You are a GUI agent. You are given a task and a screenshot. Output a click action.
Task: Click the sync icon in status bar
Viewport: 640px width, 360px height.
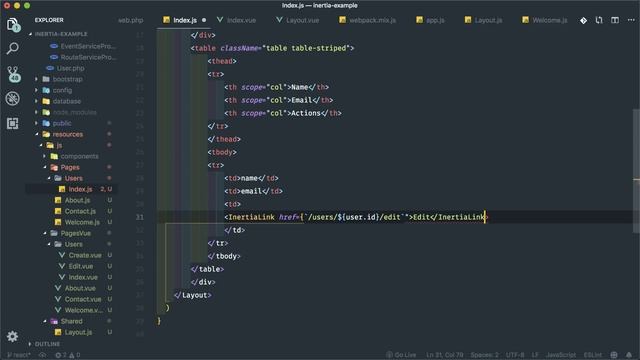click(x=42, y=355)
